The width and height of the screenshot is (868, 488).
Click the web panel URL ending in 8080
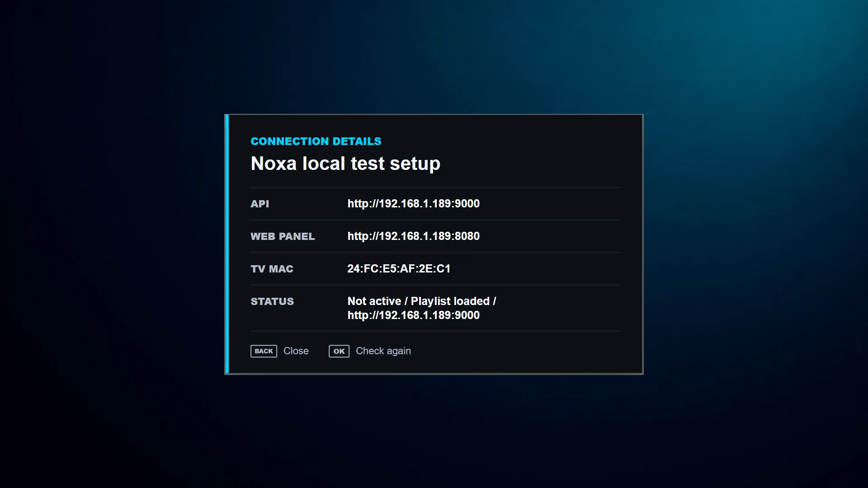click(x=414, y=236)
